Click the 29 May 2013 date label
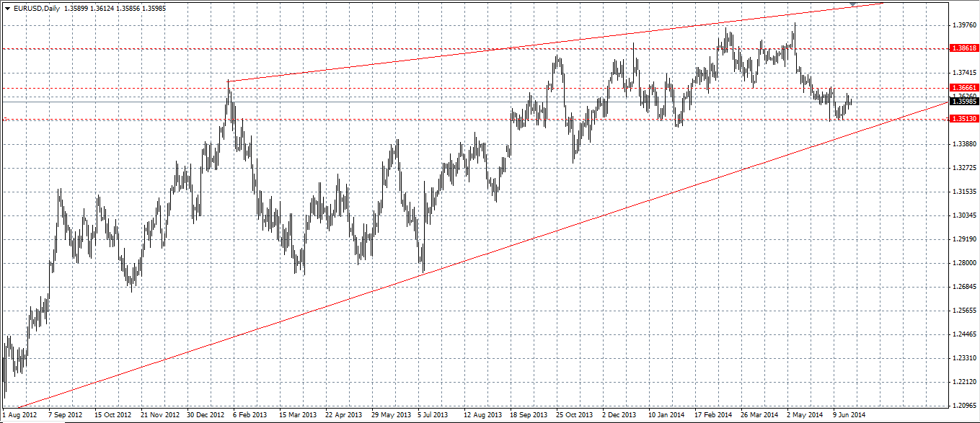 click(x=391, y=416)
